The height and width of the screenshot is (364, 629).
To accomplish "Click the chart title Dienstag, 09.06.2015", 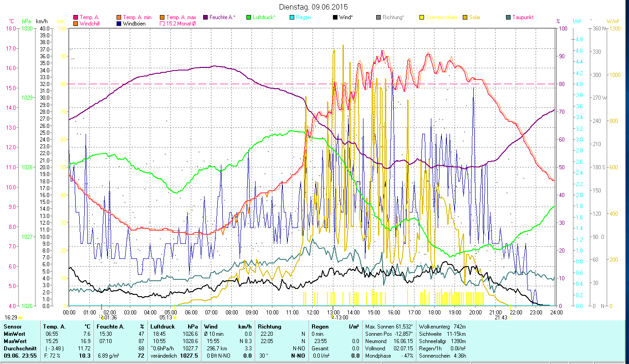I will pos(314,7).
